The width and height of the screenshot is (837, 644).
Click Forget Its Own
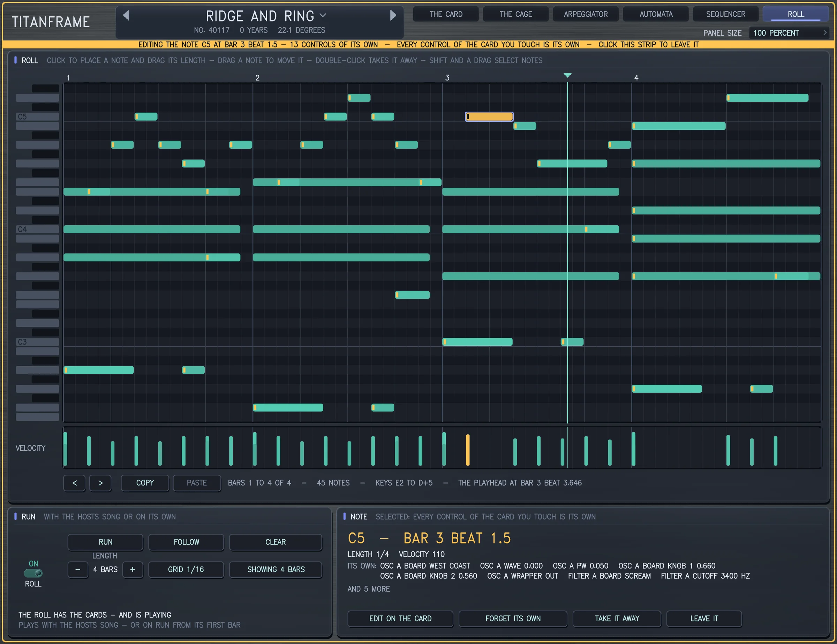click(513, 619)
